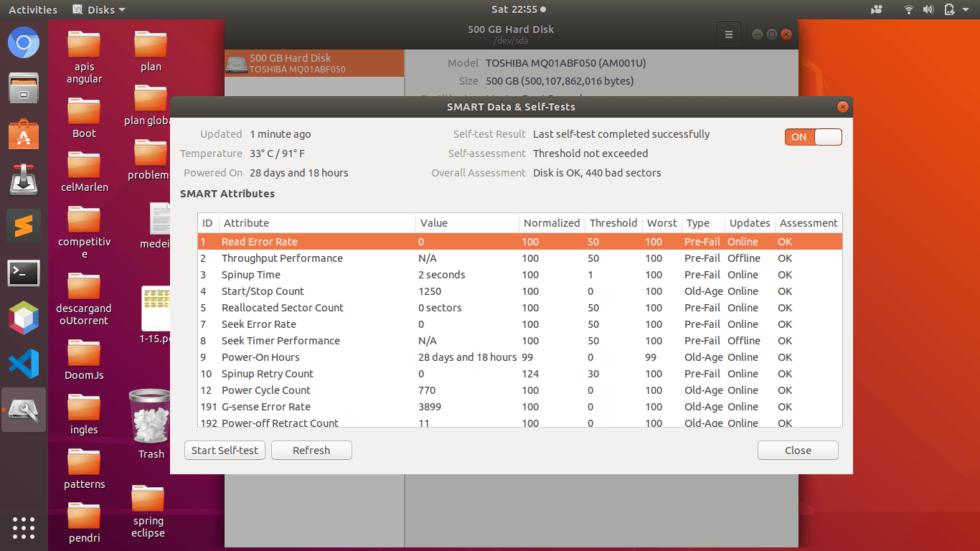Open Visual Studio Code from the dock

[x=24, y=364]
